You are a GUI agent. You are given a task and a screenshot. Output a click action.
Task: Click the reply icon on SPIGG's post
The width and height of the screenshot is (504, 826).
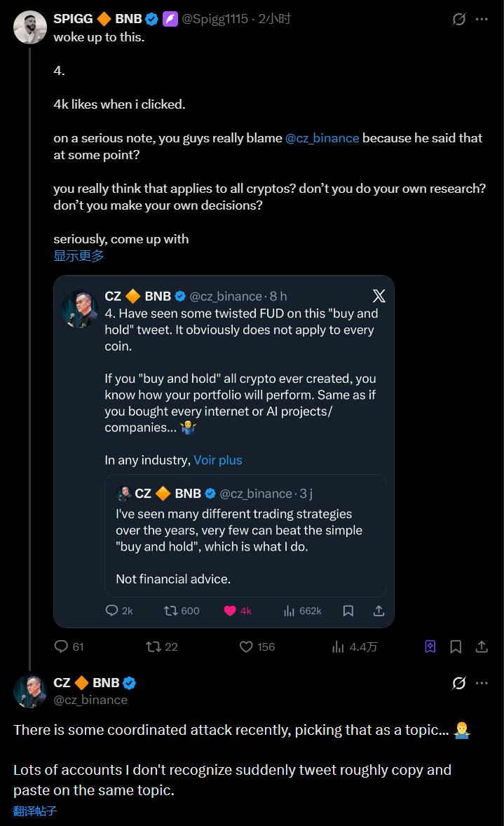[x=62, y=646]
